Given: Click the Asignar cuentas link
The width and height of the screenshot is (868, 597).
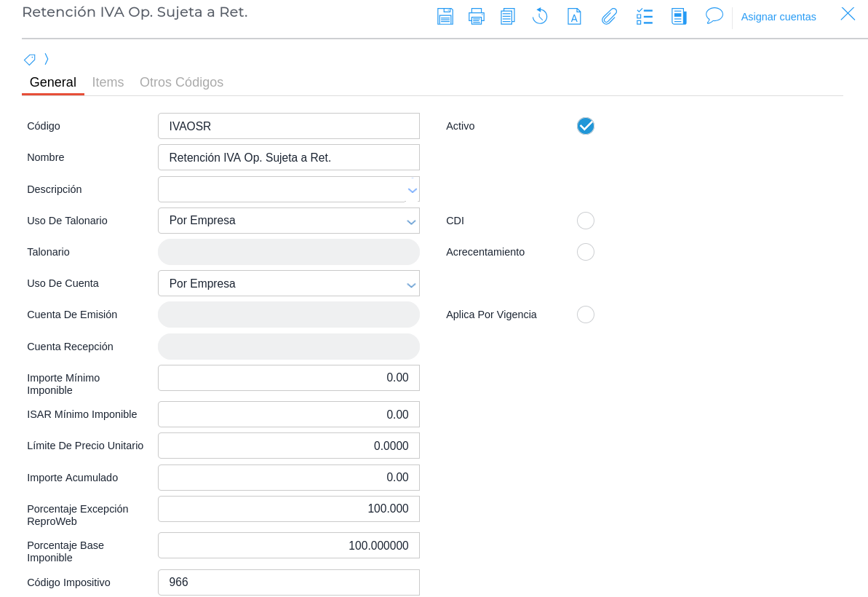Looking at the screenshot, I should [779, 17].
